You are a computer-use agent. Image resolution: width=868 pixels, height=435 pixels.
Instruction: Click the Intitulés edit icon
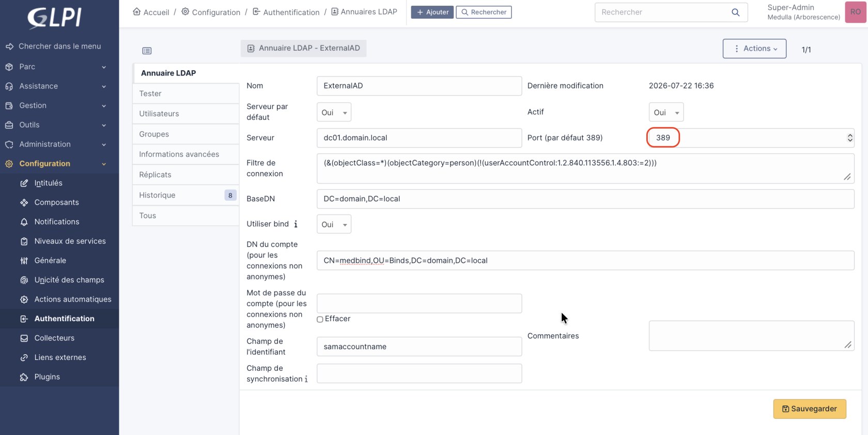click(x=24, y=183)
